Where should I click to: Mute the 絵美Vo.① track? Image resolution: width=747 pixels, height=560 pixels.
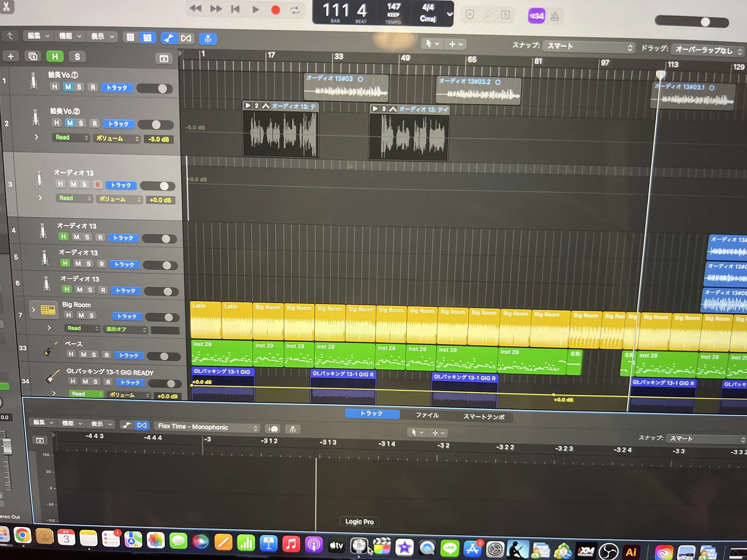(68, 87)
